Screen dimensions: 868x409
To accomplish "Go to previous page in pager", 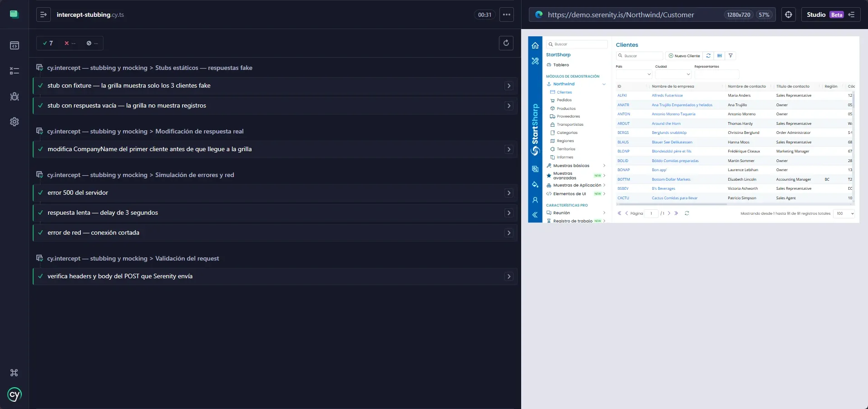I will click(x=626, y=213).
